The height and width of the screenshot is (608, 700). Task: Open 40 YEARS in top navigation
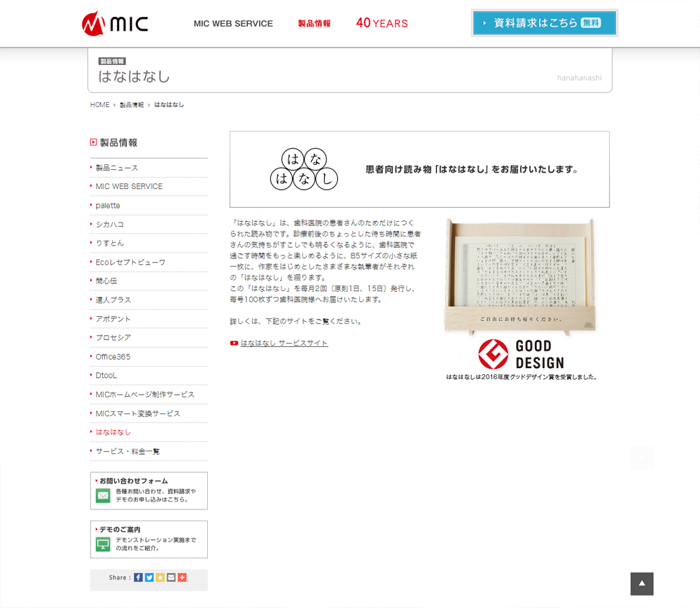pos(381,23)
